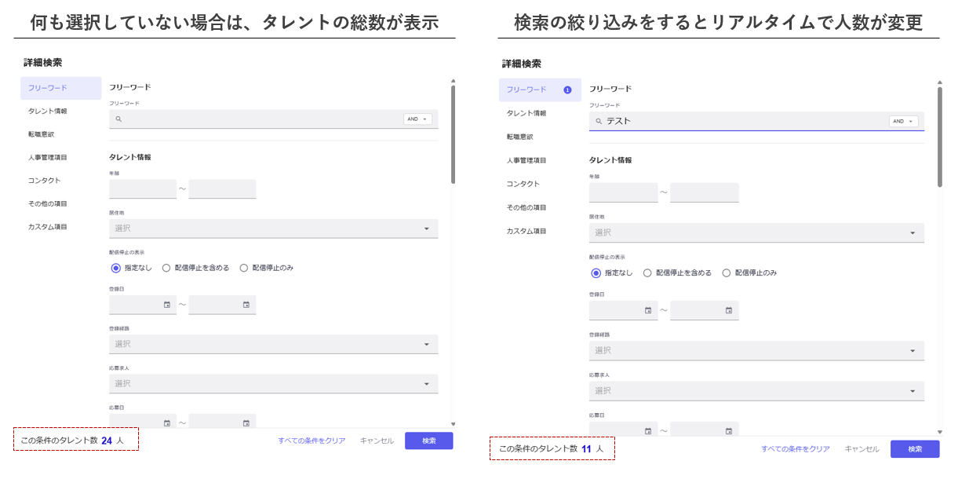Open 登録日 end date calendar in right dialog
This screenshot has height=490, width=980.
[x=728, y=311]
